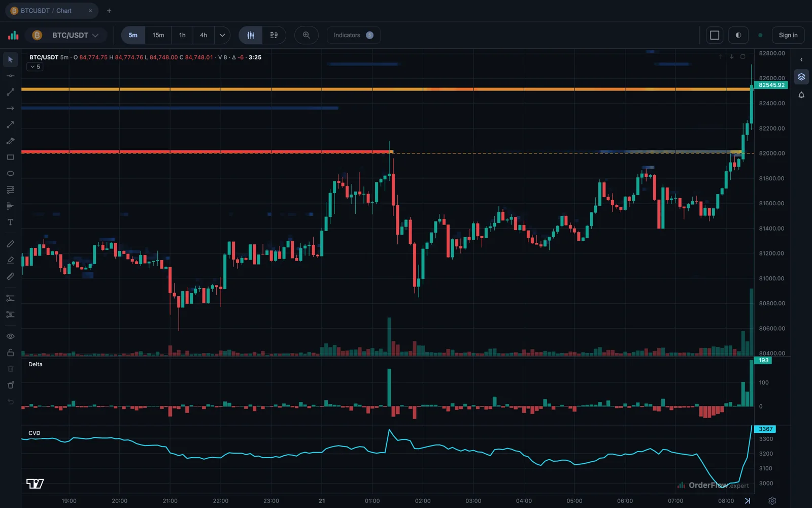The width and height of the screenshot is (812, 508).
Task: Select the 15m timeframe
Action: (158, 35)
